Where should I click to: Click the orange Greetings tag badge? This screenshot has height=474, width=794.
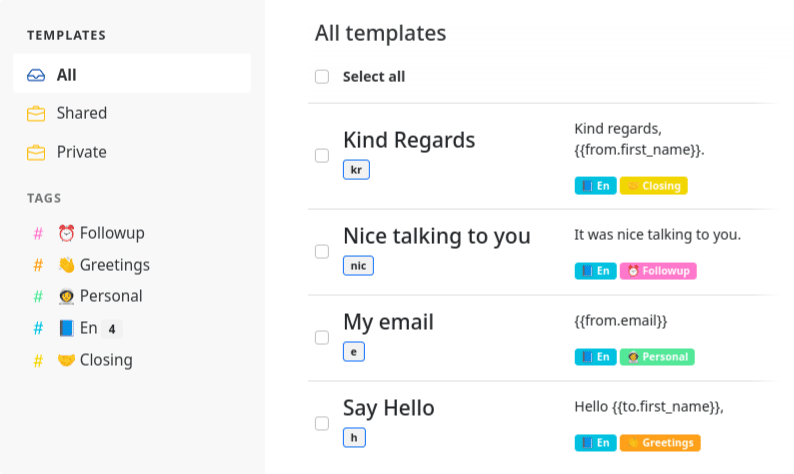point(660,443)
